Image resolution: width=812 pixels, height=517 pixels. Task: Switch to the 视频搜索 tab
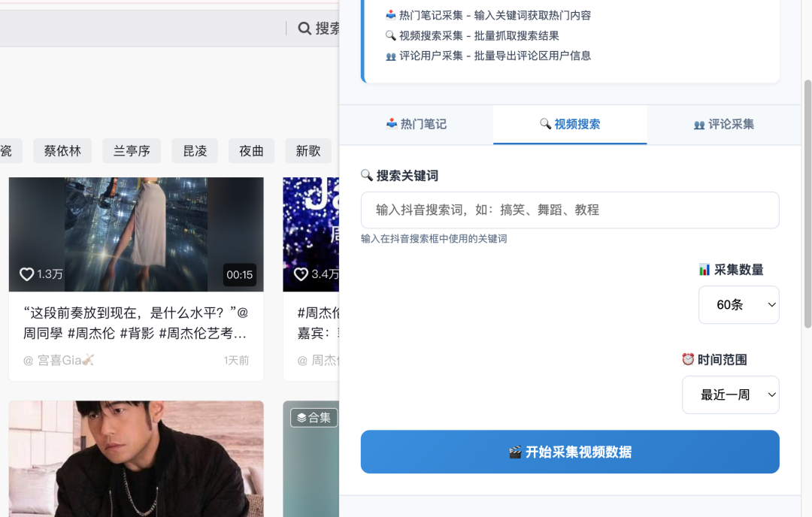pos(570,124)
